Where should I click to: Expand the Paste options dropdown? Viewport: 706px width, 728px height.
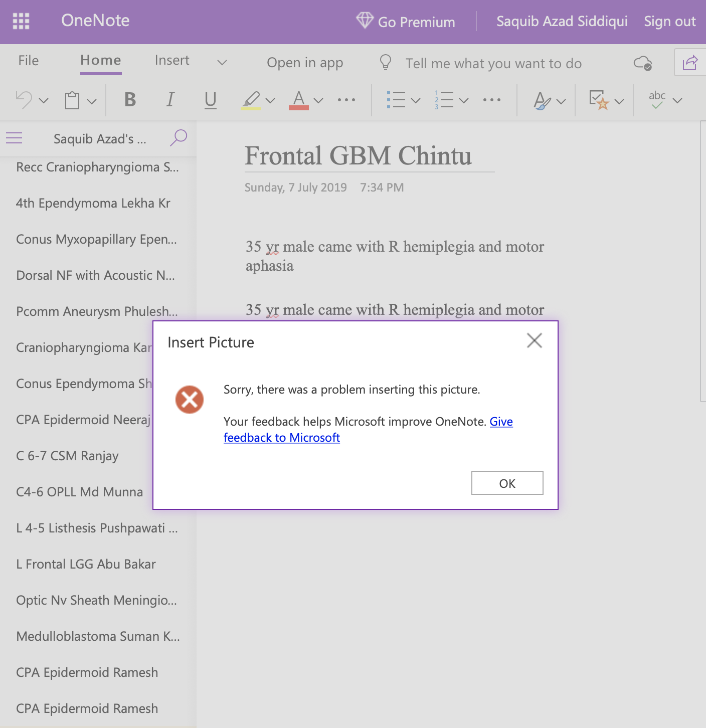click(92, 101)
